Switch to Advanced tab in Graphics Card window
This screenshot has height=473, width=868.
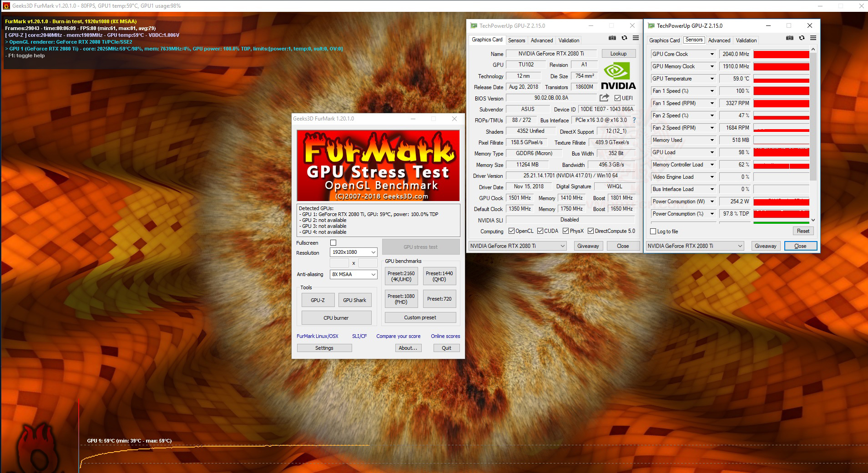[542, 40]
